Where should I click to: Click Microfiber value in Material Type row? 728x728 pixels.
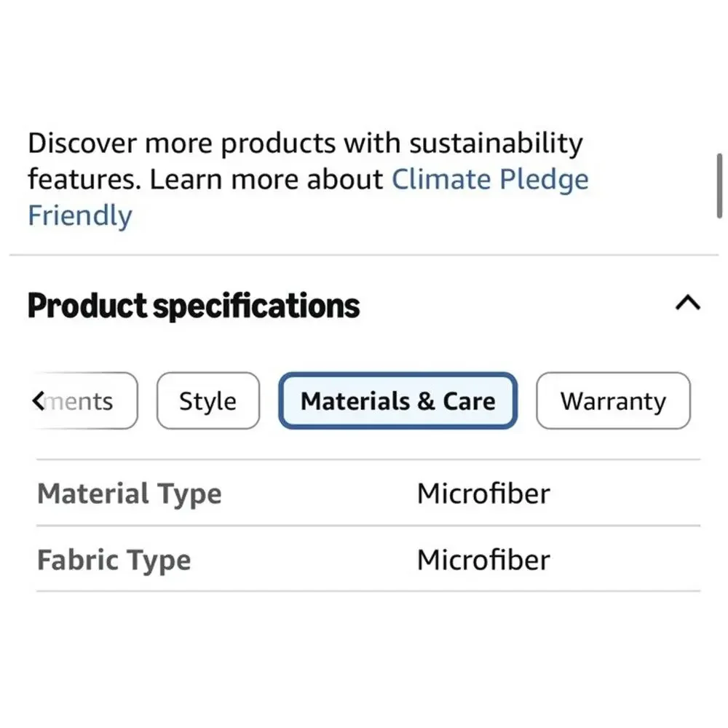[x=483, y=493]
